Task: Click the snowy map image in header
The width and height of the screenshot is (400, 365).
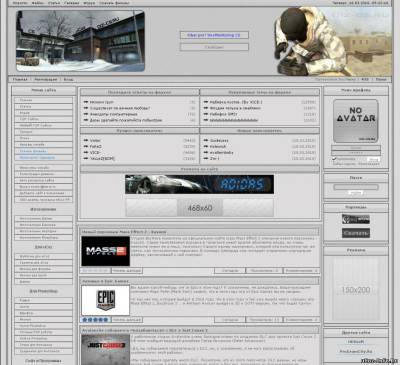Action: click(x=80, y=41)
